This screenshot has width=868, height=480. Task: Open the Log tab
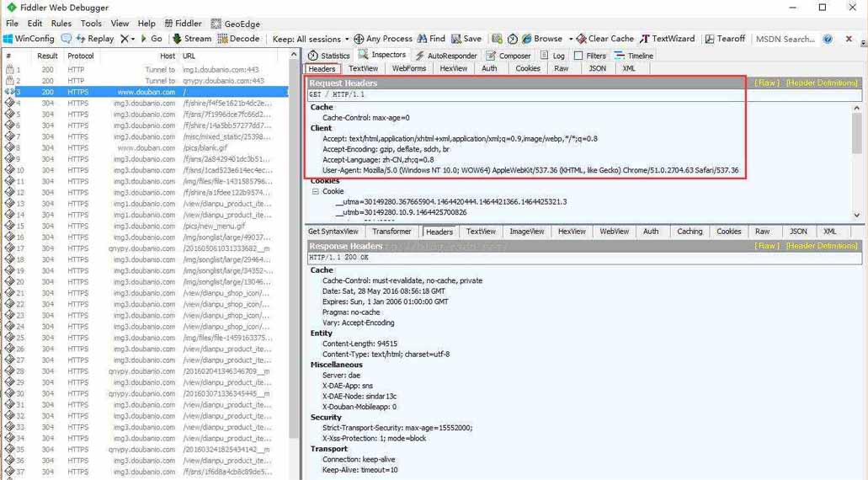[x=552, y=56]
